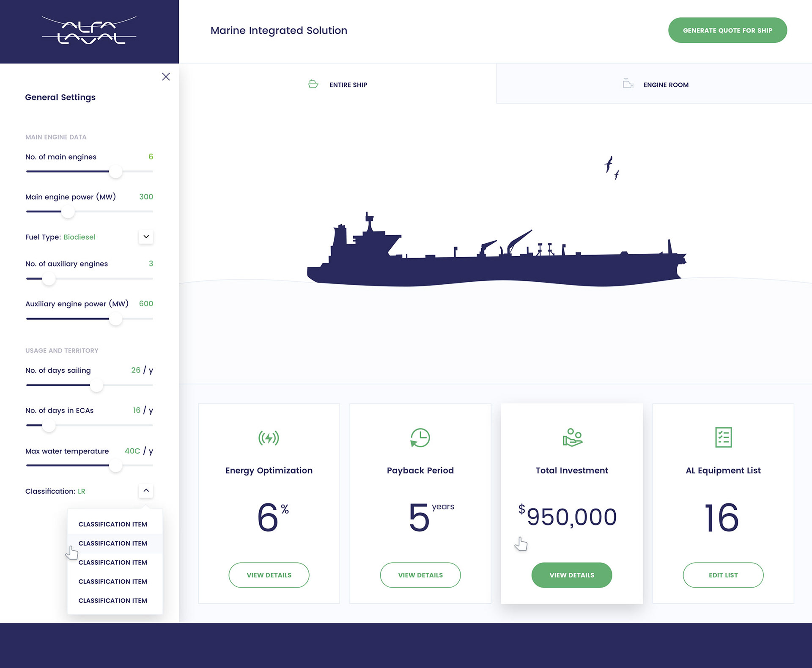The image size is (812, 668).
Task: Click the Payback Period clock icon
Action: [x=420, y=438]
